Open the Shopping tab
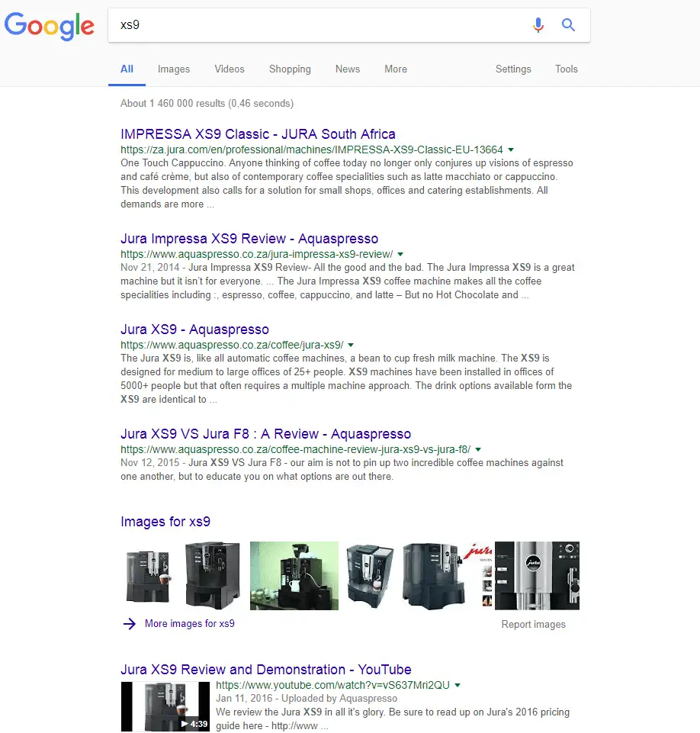700x733 pixels. pos(290,69)
